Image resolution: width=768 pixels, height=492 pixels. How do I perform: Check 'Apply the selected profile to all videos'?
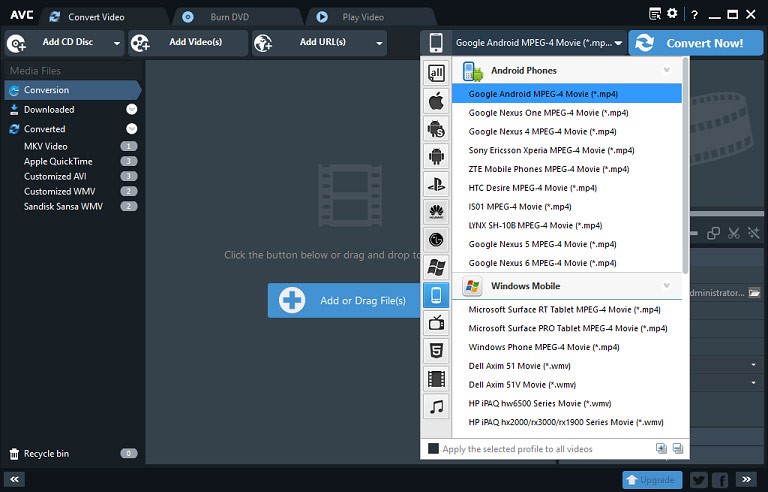(x=433, y=448)
